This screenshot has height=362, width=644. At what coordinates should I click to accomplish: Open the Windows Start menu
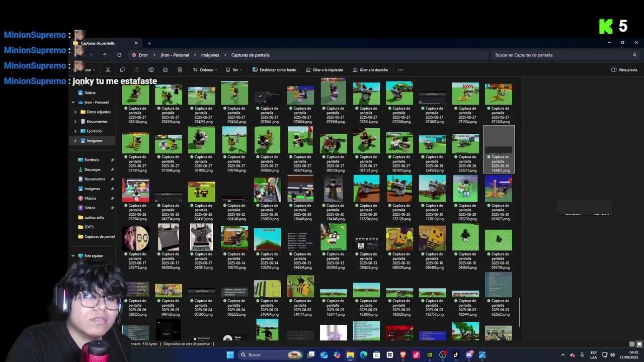point(230,355)
